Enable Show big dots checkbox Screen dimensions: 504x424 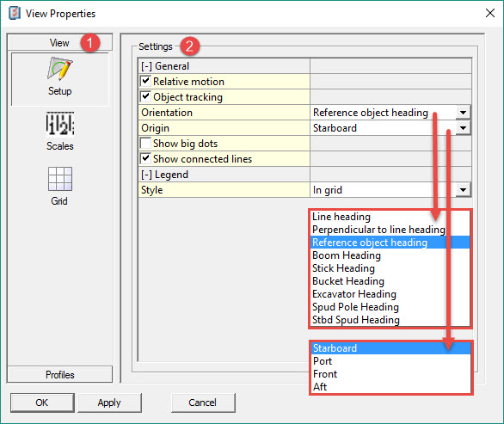point(145,143)
